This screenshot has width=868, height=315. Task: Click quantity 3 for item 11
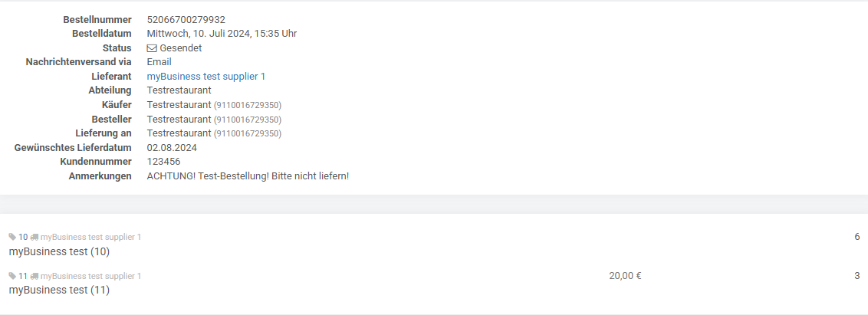857,276
